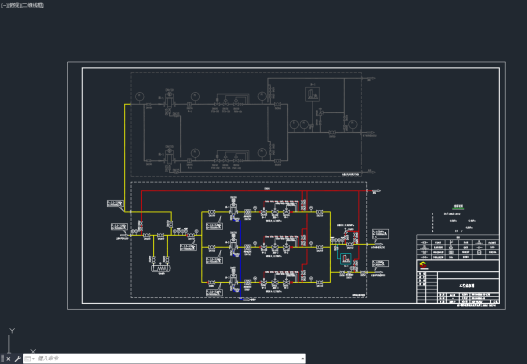Close the command line window

click(8, 359)
